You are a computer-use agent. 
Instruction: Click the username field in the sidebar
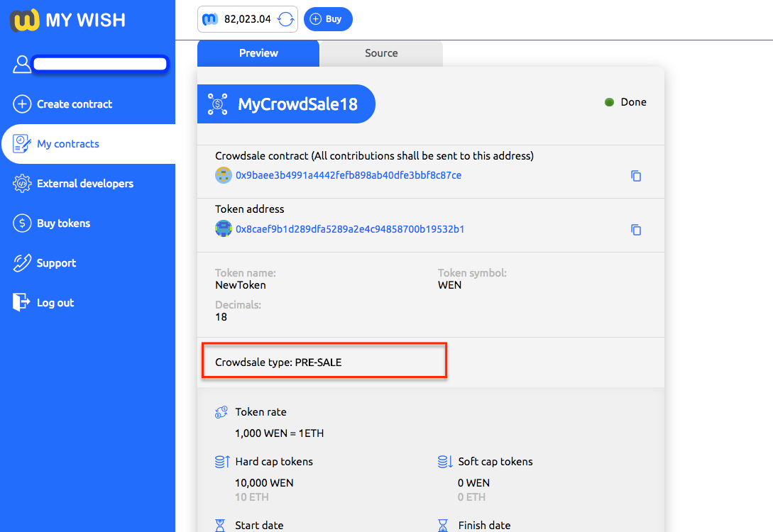click(100, 64)
